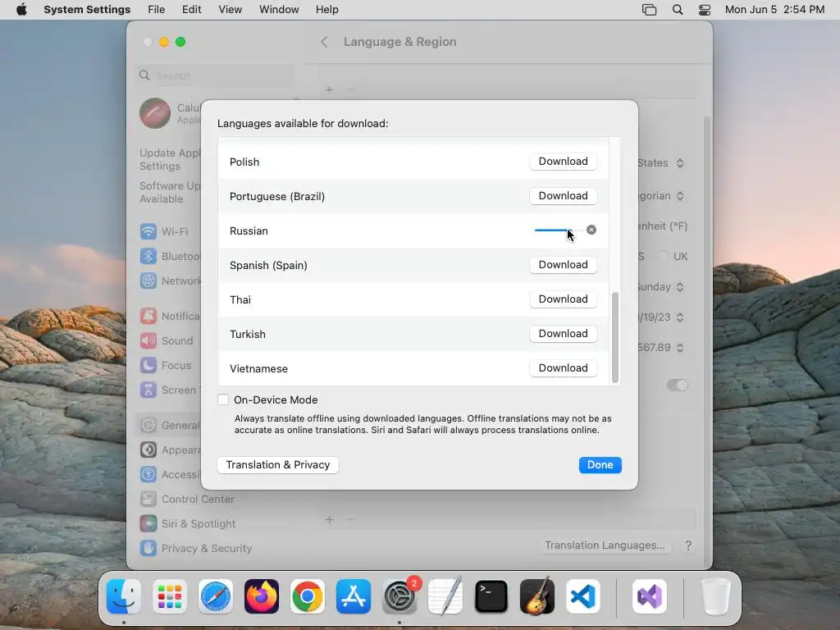Download the Thai language

[x=563, y=299]
